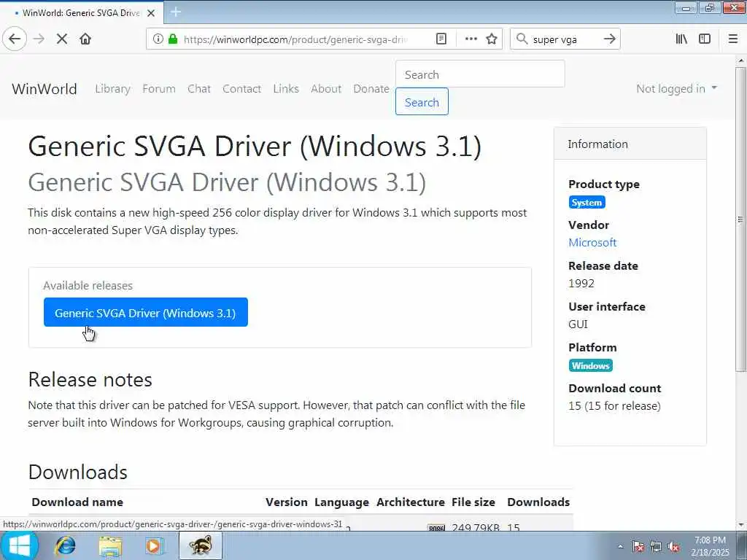Open the Links nav item
The image size is (747, 560).
point(286,88)
